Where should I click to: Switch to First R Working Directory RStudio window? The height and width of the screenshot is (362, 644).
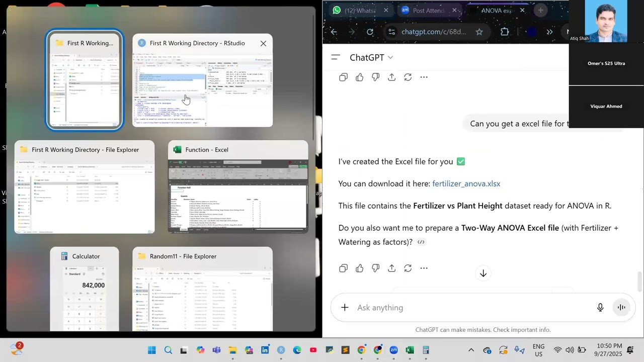[203, 80]
